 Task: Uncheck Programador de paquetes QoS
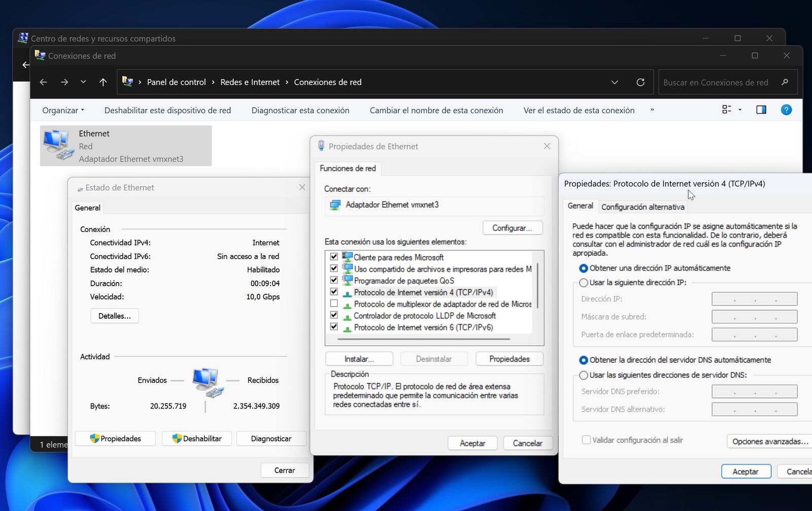[334, 280]
